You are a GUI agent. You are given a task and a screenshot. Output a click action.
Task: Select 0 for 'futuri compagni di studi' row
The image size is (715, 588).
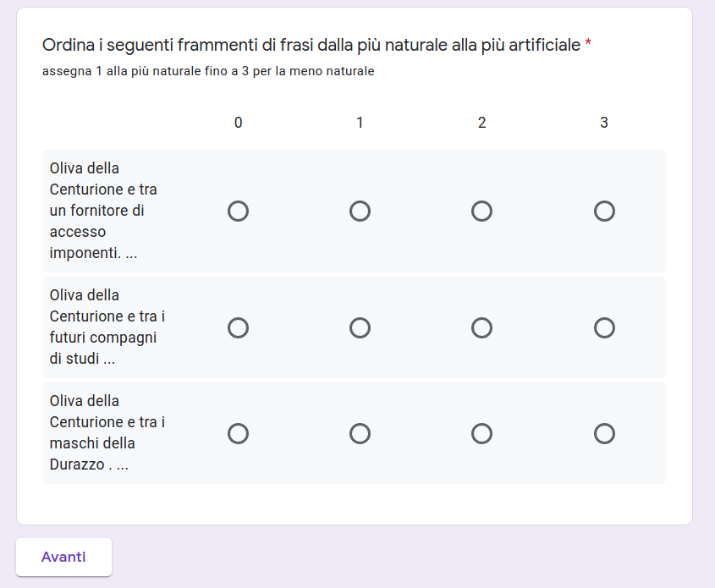point(238,327)
